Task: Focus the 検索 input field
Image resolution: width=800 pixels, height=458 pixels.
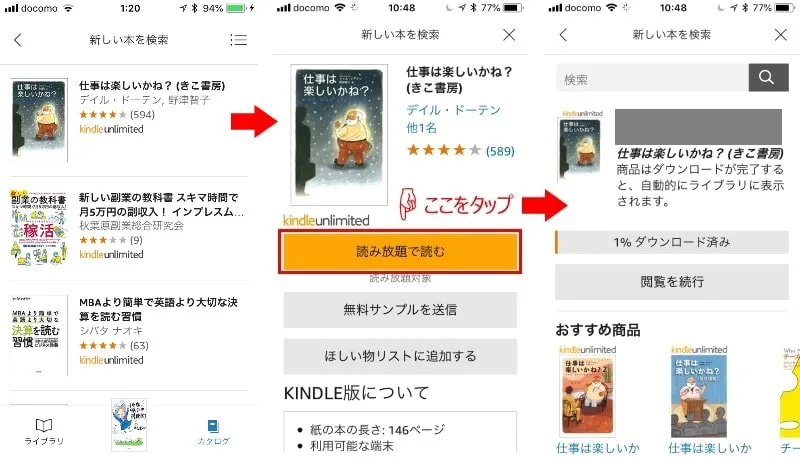Action: coord(653,78)
